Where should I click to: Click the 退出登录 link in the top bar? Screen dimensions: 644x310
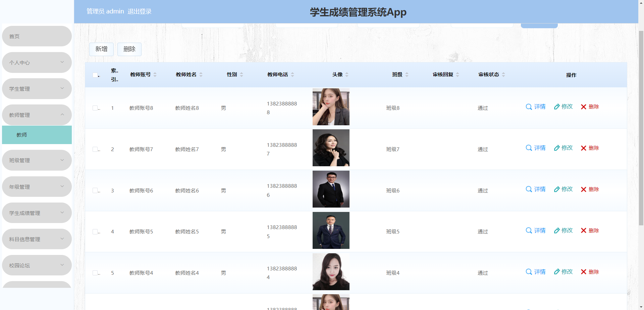tap(140, 11)
